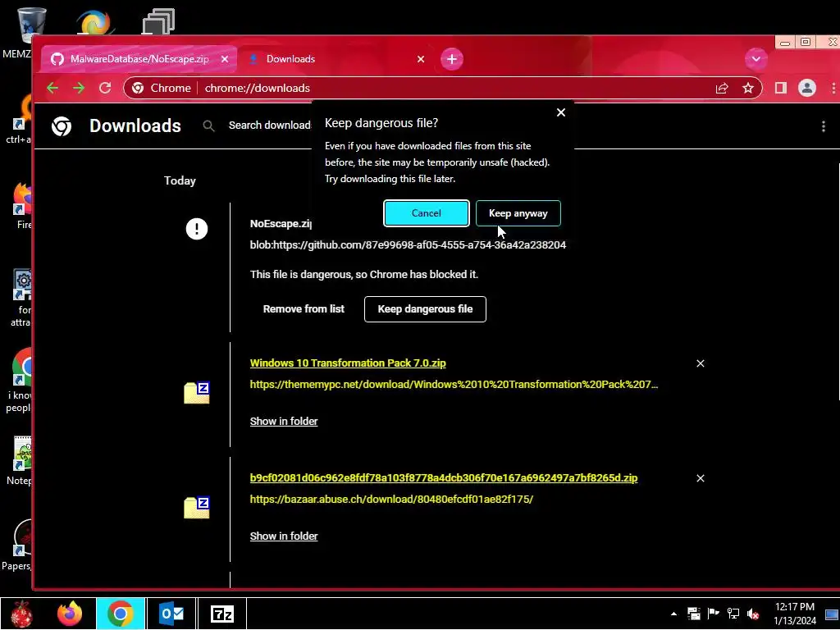840x630 pixels.
Task: Open the tab search dropdown arrow
Action: point(756,59)
